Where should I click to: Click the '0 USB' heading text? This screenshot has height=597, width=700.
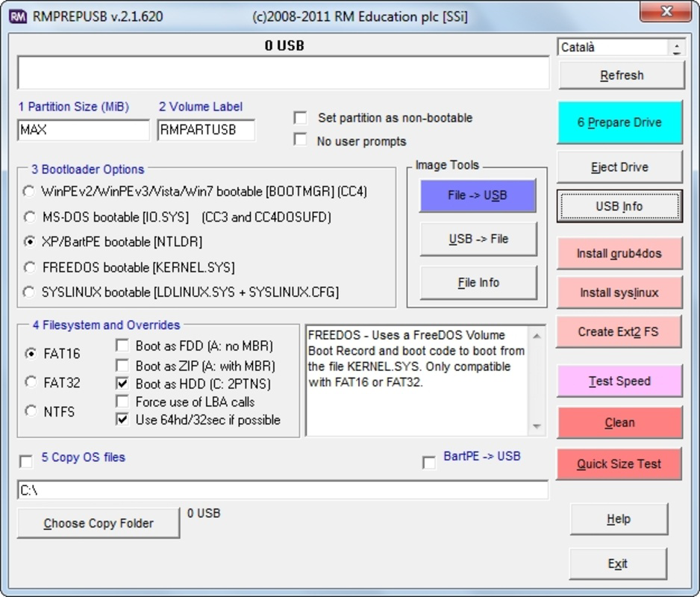tap(284, 46)
